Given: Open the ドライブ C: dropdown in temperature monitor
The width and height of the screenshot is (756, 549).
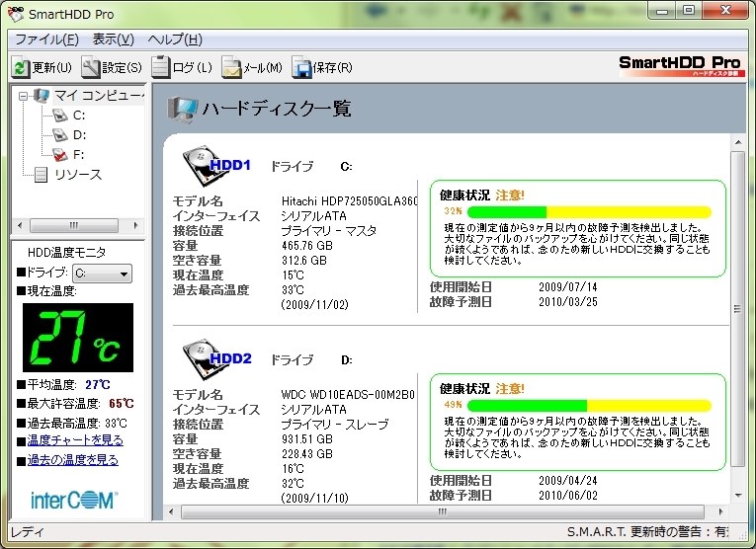Looking at the screenshot, I should tap(102, 274).
